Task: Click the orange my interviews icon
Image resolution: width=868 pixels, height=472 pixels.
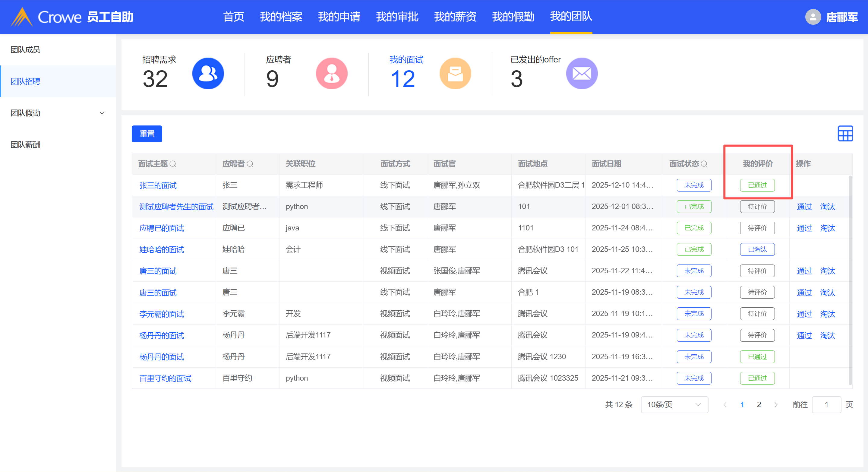Action: [x=455, y=74]
